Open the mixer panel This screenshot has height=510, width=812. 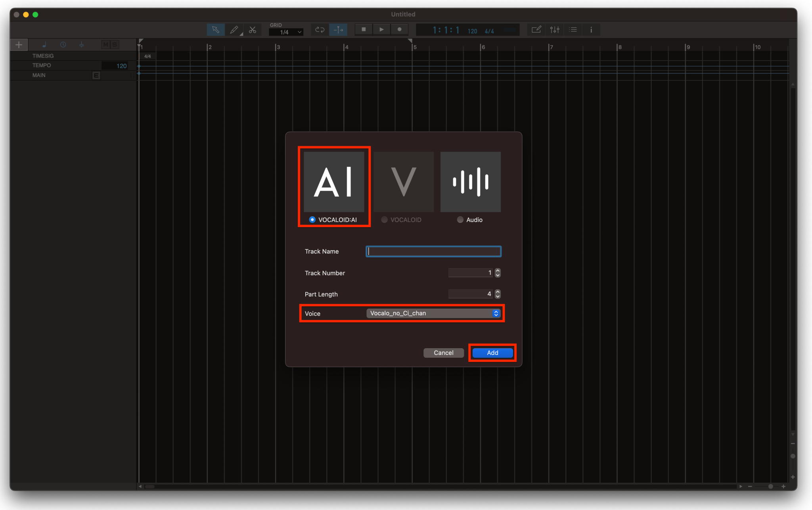(554, 29)
